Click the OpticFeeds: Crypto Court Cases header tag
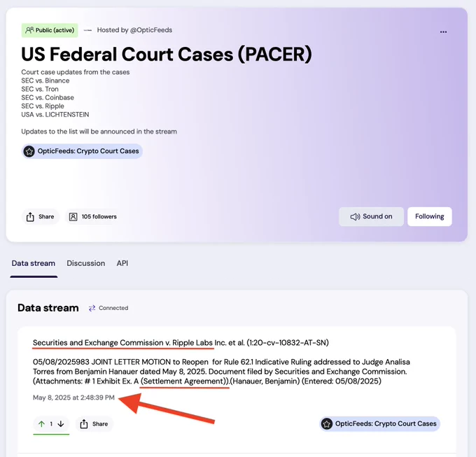The width and height of the screenshot is (476, 457). [x=82, y=151]
